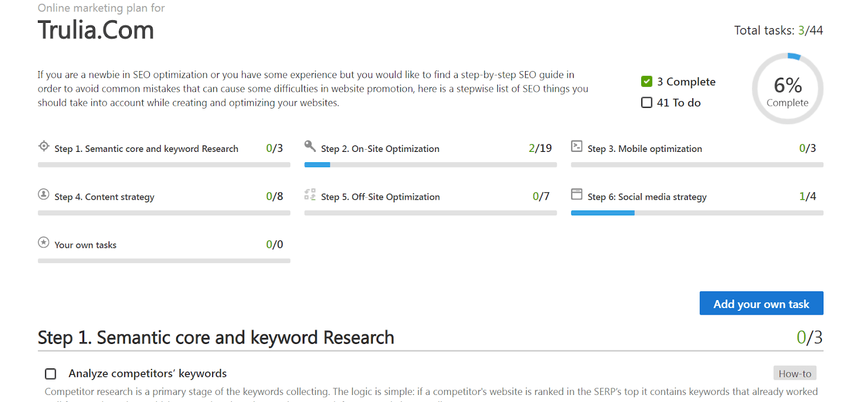The image size is (868, 402).
Task: Click the Content strategy progress bar
Action: pos(164,213)
